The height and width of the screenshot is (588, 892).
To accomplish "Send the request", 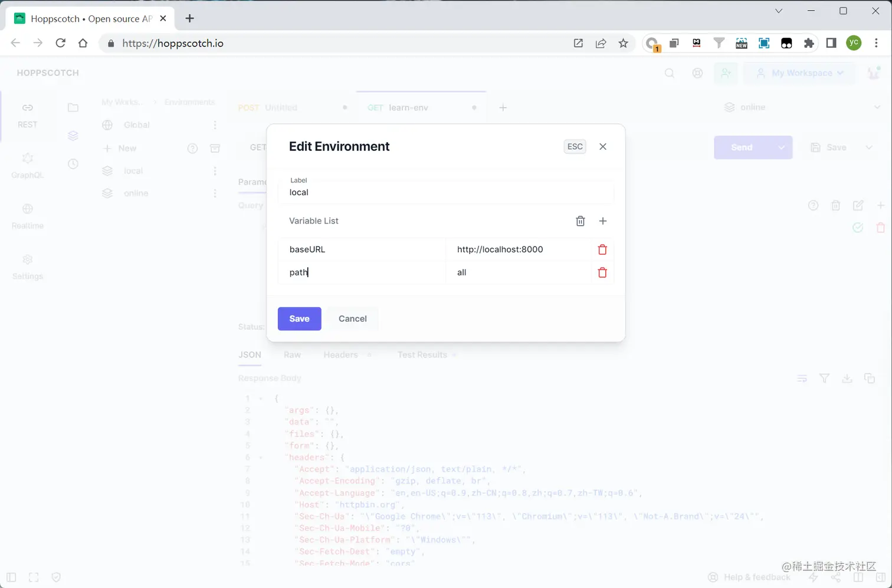I will point(742,147).
